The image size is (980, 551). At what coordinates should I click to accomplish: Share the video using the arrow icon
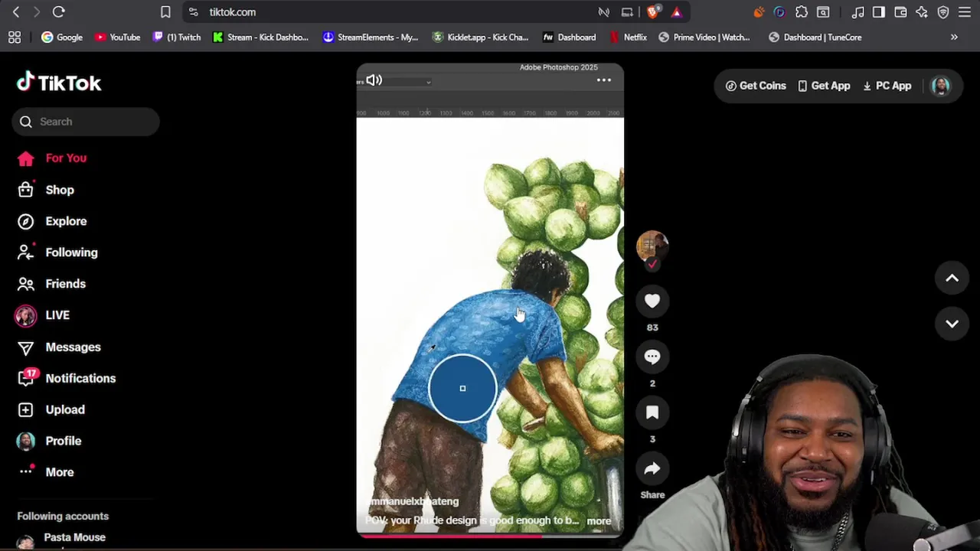(652, 468)
